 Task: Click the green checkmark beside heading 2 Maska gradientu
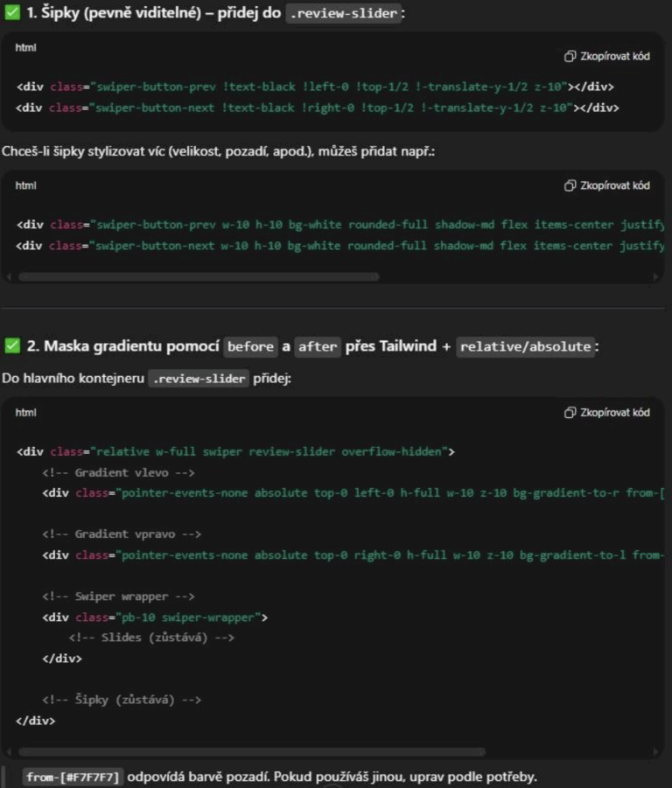(11, 346)
